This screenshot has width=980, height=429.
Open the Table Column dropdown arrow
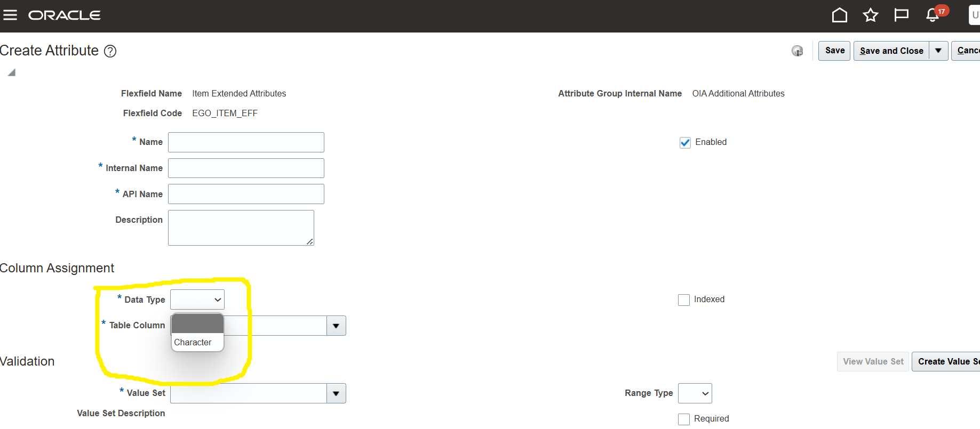coord(336,326)
